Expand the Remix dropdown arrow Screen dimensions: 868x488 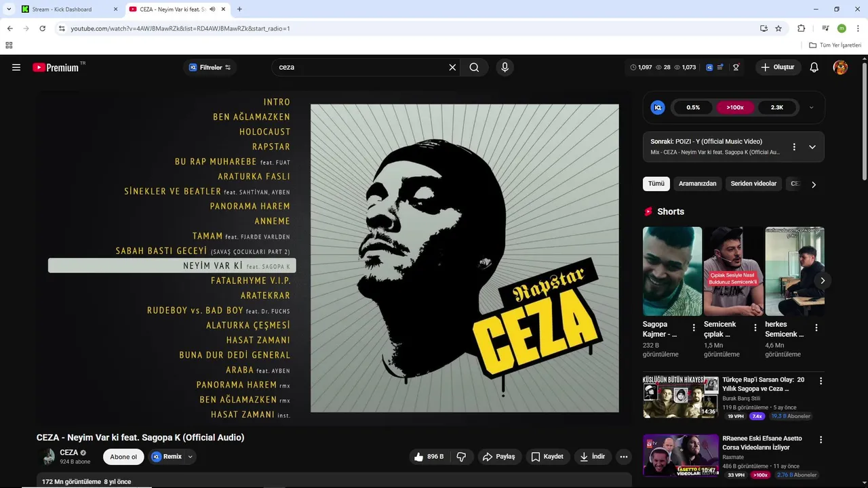[191, 457]
